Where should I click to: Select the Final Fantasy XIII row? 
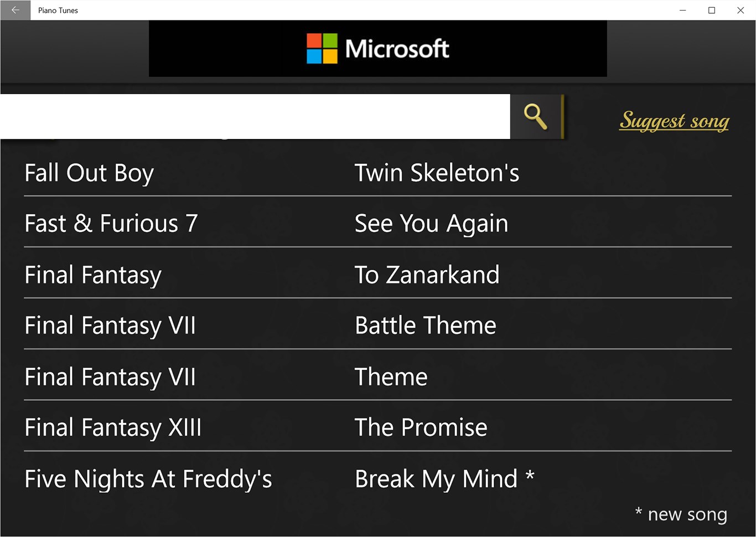pos(113,427)
